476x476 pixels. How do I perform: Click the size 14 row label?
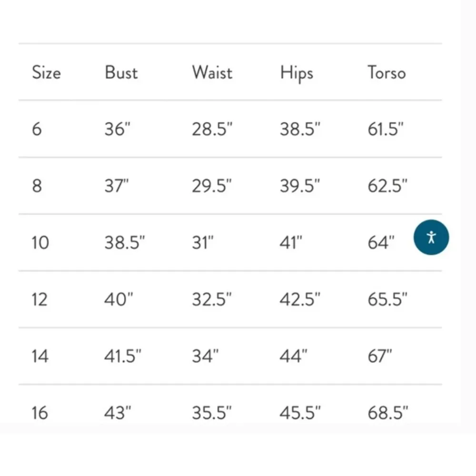(40, 356)
